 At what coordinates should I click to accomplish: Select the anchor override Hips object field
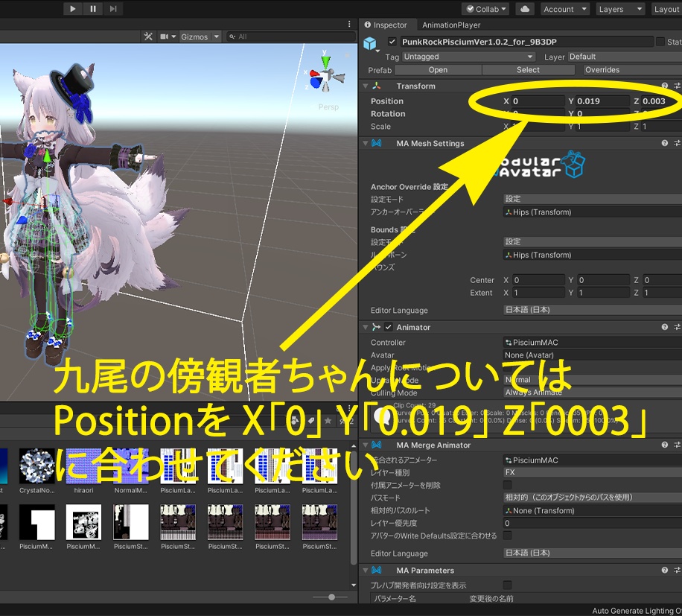[x=593, y=212]
